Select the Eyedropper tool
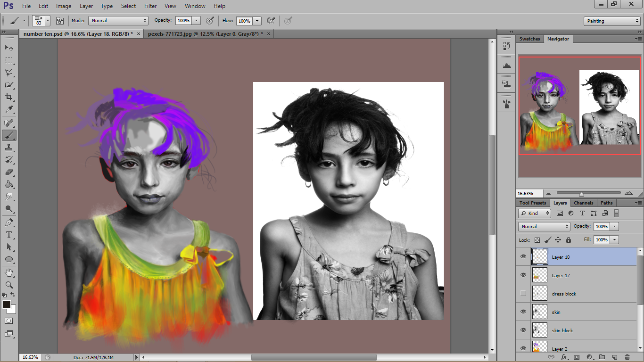644x362 pixels. click(x=9, y=109)
